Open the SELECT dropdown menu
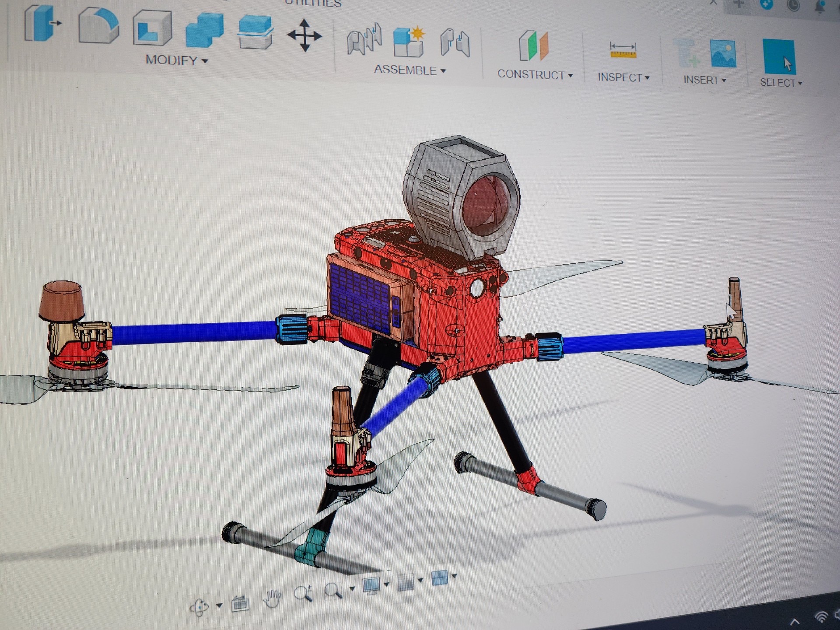The image size is (840, 630). 781,83
